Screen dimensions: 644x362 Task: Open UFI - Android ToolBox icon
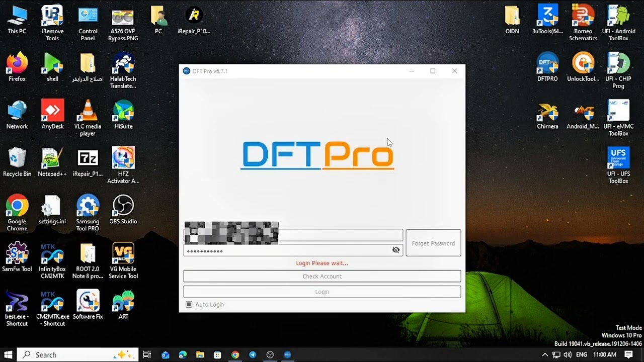coord(618,24)
